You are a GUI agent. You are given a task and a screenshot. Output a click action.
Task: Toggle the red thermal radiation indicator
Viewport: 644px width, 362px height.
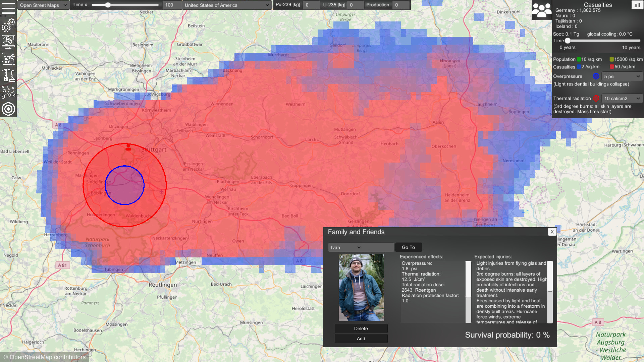(x=596, y=99)
